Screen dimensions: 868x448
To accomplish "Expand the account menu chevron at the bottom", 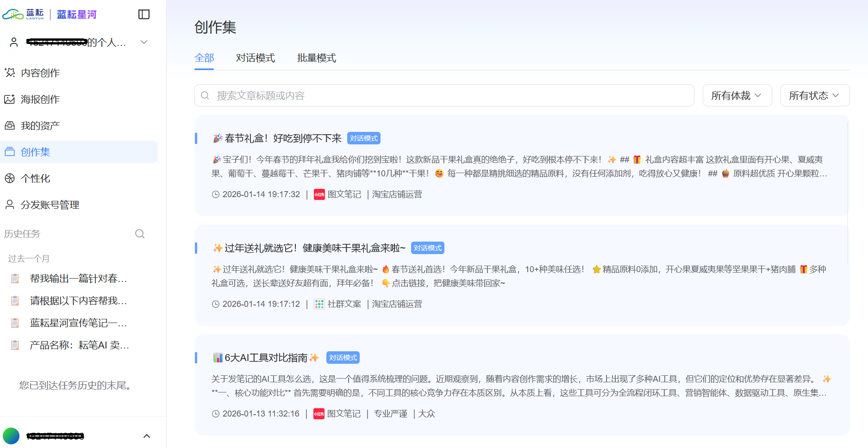I will pyautogui.click(x=147, y=436).
